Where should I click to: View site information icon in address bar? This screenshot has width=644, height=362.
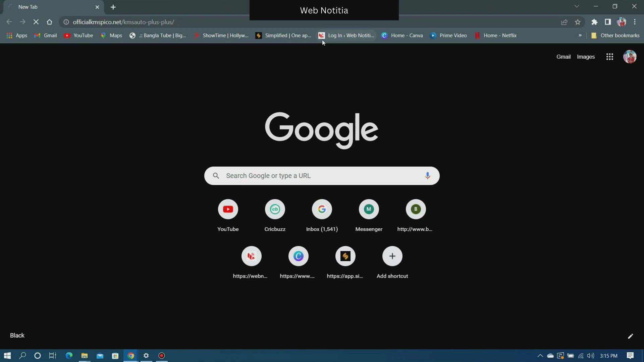66,22
